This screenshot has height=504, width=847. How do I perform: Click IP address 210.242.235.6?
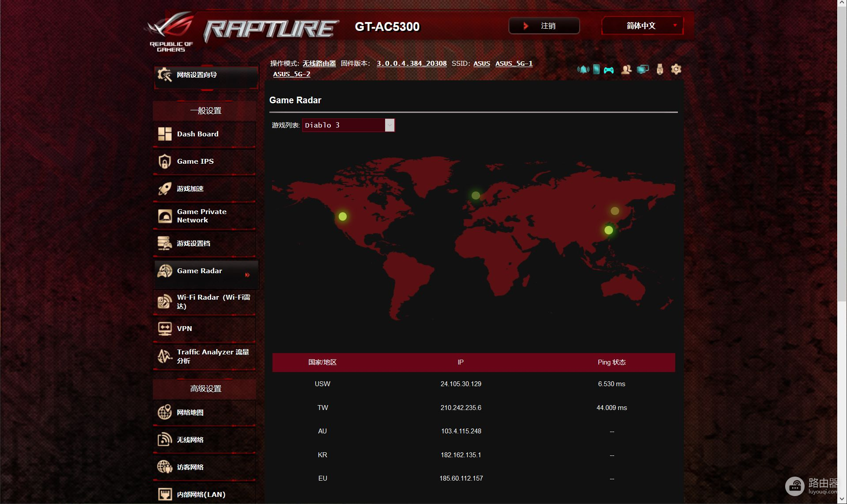coord(461,408)
